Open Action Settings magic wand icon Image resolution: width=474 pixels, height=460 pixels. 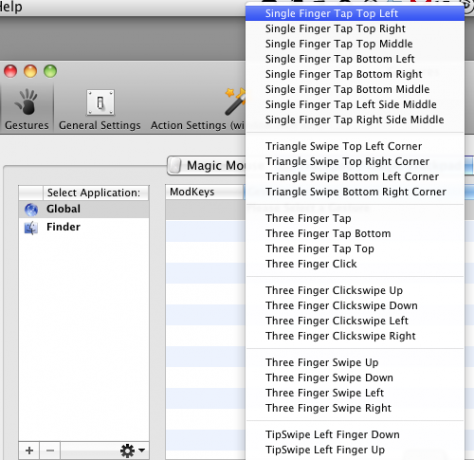pyautogui.click(x=235, y=101)
